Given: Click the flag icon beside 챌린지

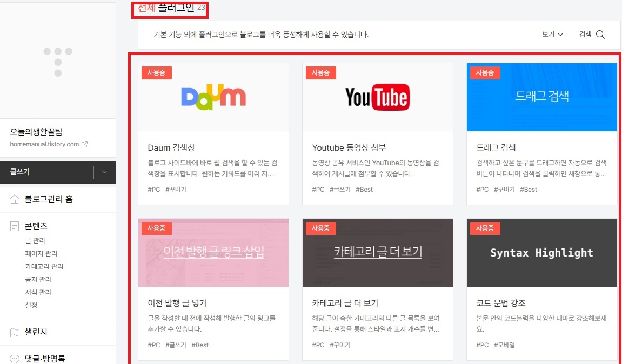Looking at the screenshot, I should tap(14, 332).
